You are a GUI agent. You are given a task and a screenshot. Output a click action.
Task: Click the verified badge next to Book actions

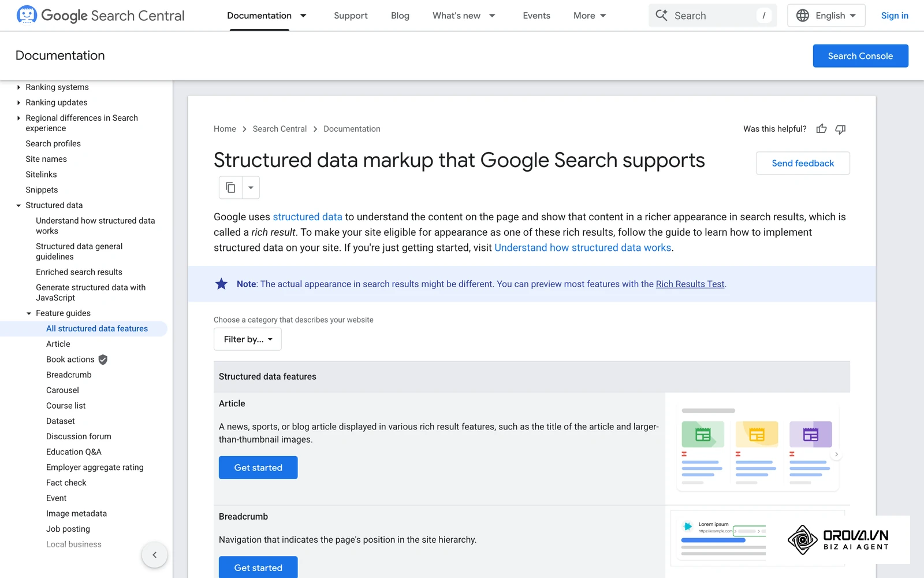[103, 360]
